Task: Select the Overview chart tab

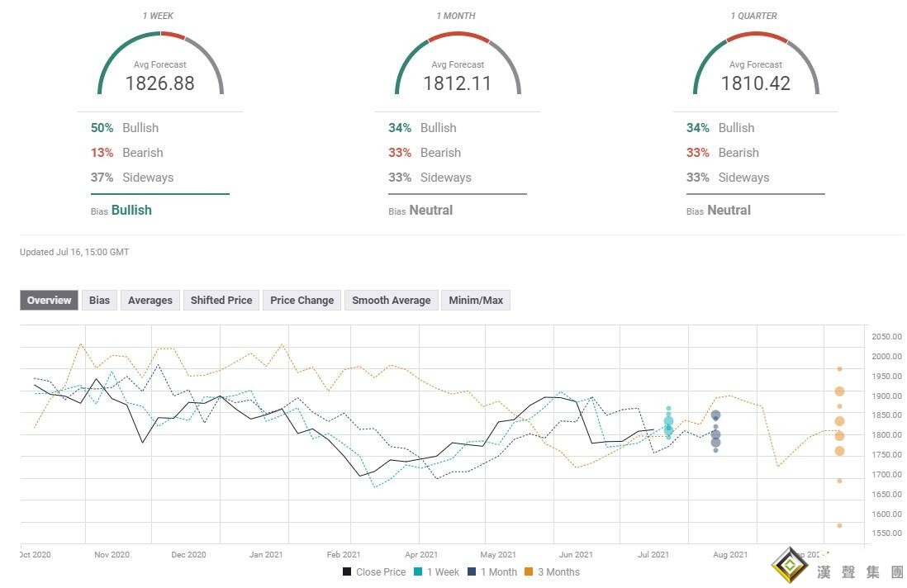Action: pos(49,301)
